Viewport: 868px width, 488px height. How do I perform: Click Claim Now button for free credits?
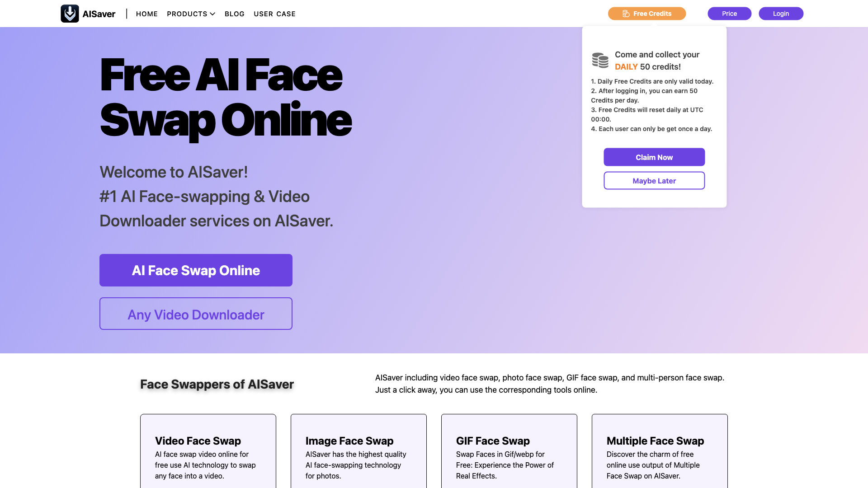point(654,157)
